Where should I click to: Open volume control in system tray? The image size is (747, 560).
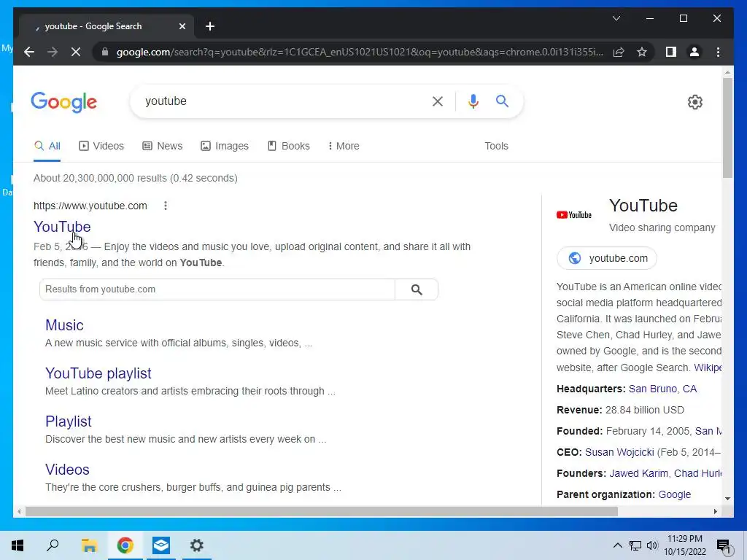tap(652, 545)
